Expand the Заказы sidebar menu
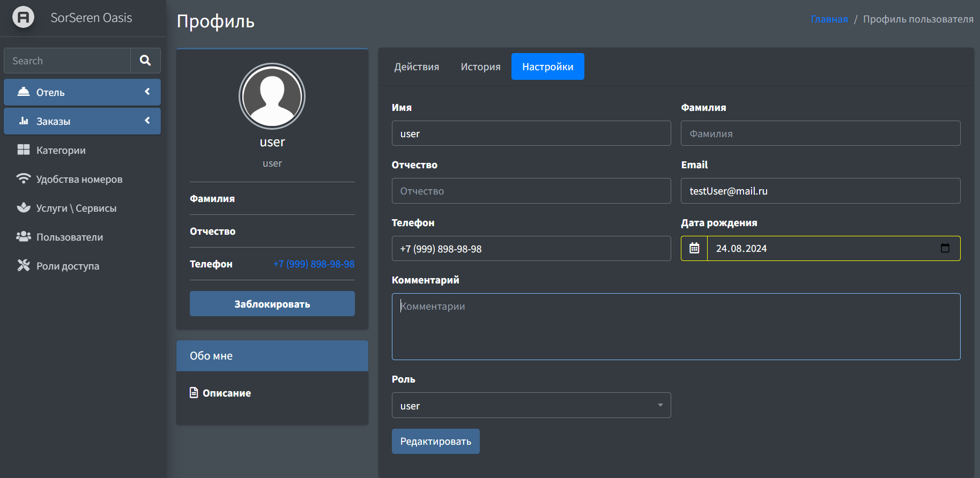 [82, 121]
